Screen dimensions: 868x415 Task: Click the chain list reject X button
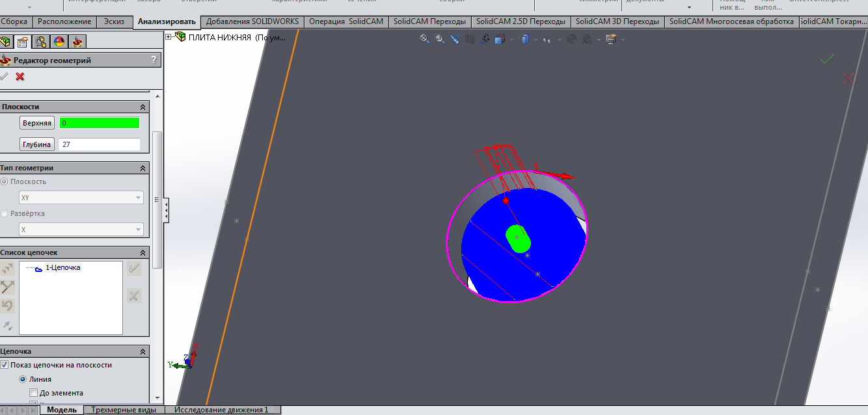pos(134,296)
